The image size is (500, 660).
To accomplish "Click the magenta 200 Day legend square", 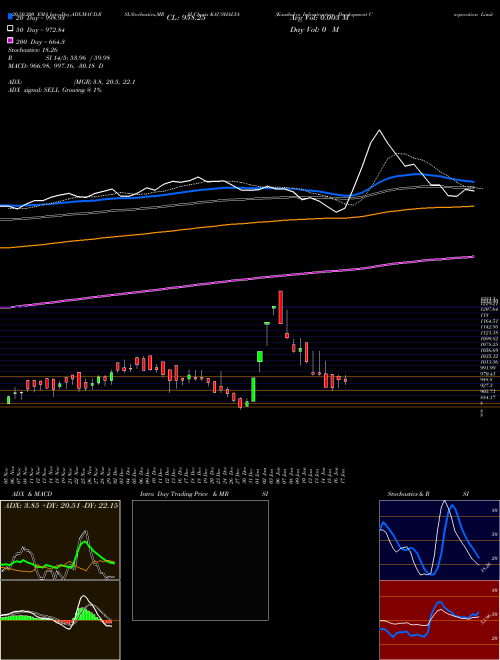I will (x=10, y=40).
